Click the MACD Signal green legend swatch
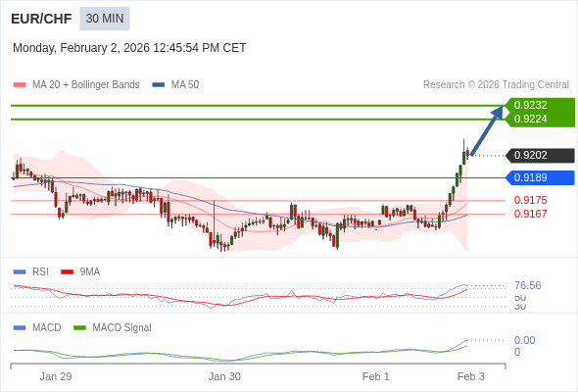578x392 pixels. (x=79, y=328)
